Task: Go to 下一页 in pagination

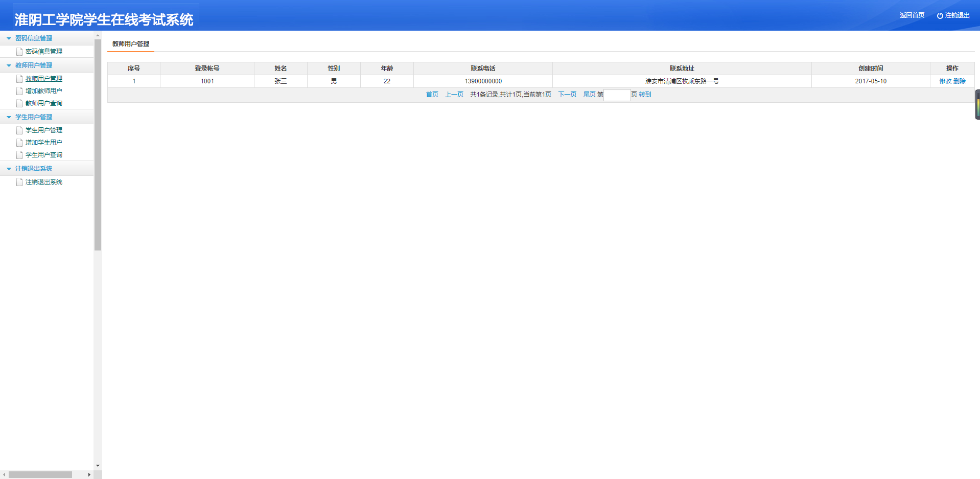Action: (x=567, y=95)
